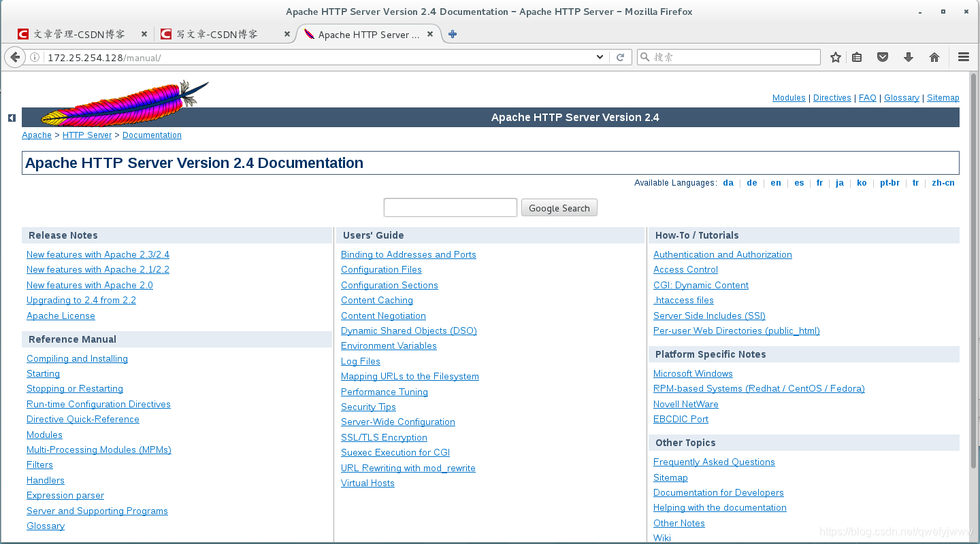
Task: Close the 文章管理-CSDN博客 tab
Action: point(144,34)
